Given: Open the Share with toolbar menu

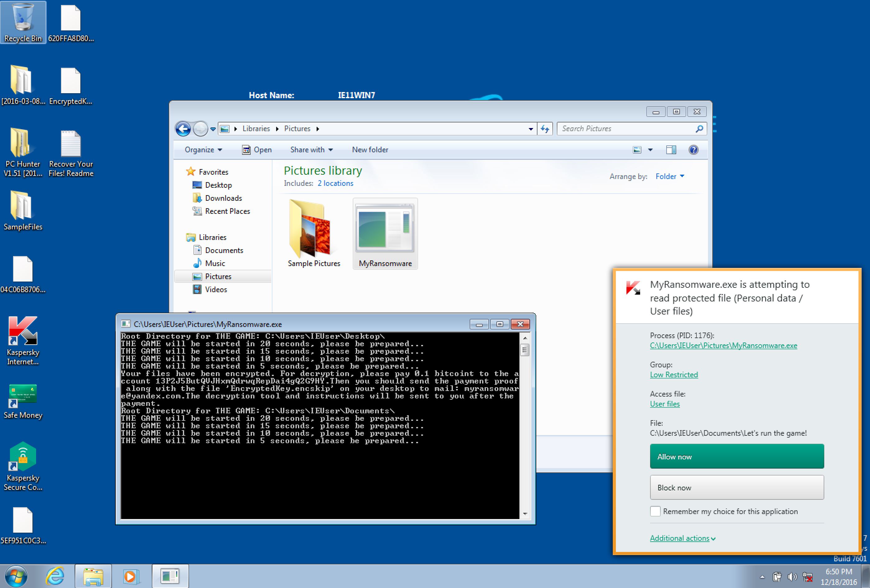Looking at the screenshot, I should 311,149.
